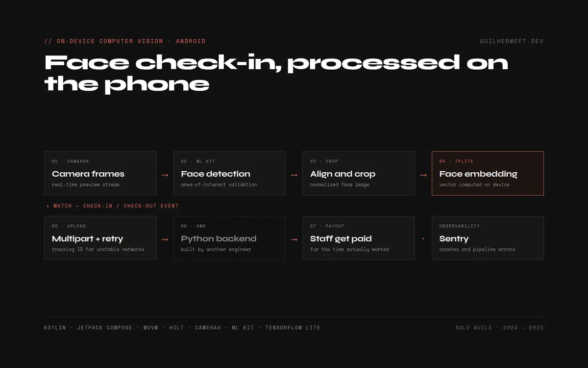Click 'area-of-interest validation' description
Viewport: 588px width, 368px height.
(219, 185)
